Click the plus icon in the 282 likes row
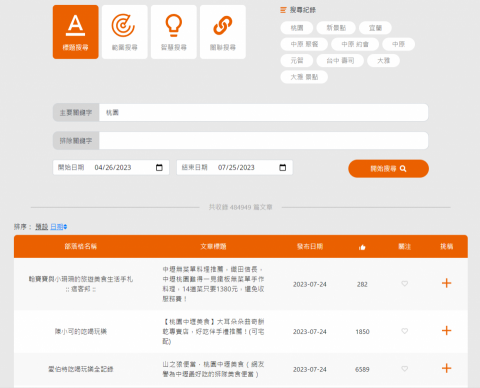480x388 pixels. click(446, 283)
